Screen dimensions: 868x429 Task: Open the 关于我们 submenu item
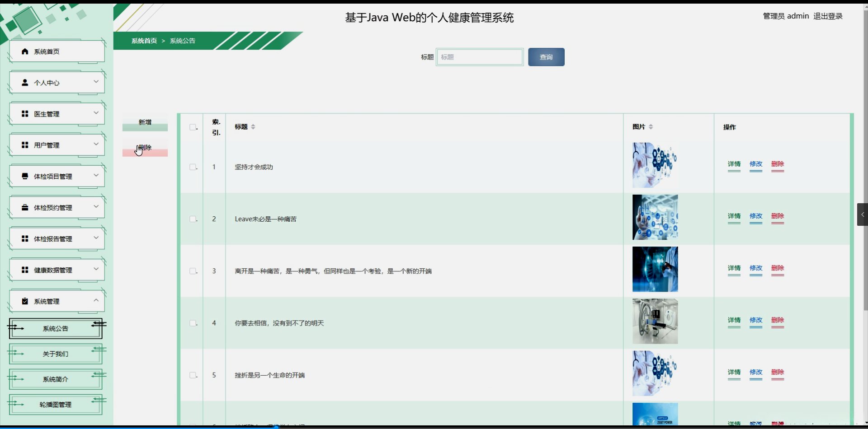tap(56, 354)
